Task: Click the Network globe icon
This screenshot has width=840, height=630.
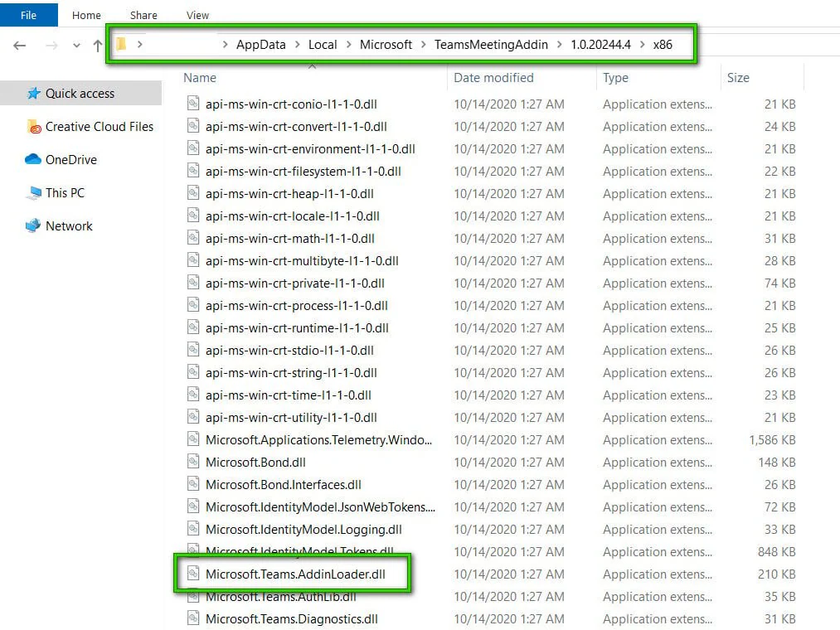Action: pyautogui.click(x=33, y=225)
